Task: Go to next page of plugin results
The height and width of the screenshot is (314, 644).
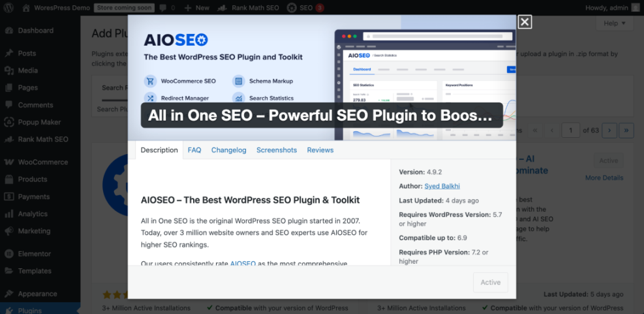Action: pos(609,131)
